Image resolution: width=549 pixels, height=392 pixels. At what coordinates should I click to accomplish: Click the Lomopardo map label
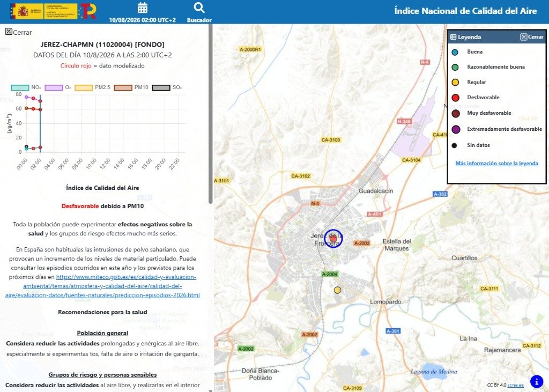click(x=385, y=301)
